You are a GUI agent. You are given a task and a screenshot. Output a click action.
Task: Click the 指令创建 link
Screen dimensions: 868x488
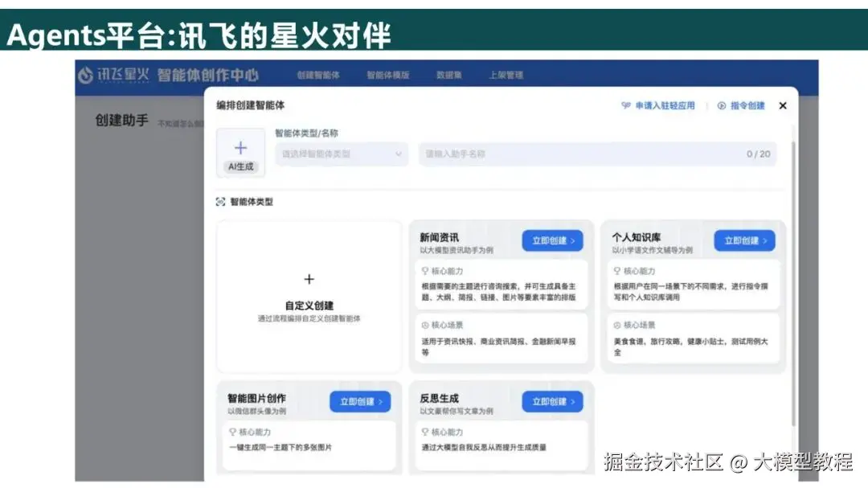[x=747, y=105]
